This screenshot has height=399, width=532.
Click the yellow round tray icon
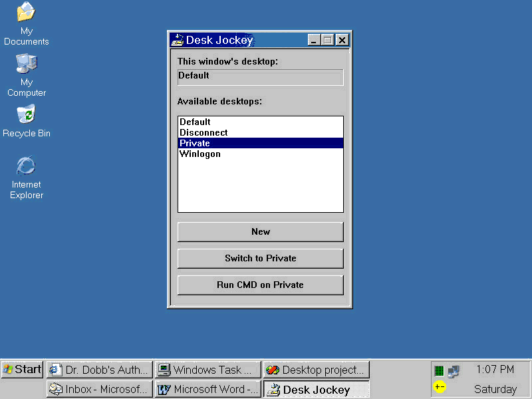click(x=440, y=387)
